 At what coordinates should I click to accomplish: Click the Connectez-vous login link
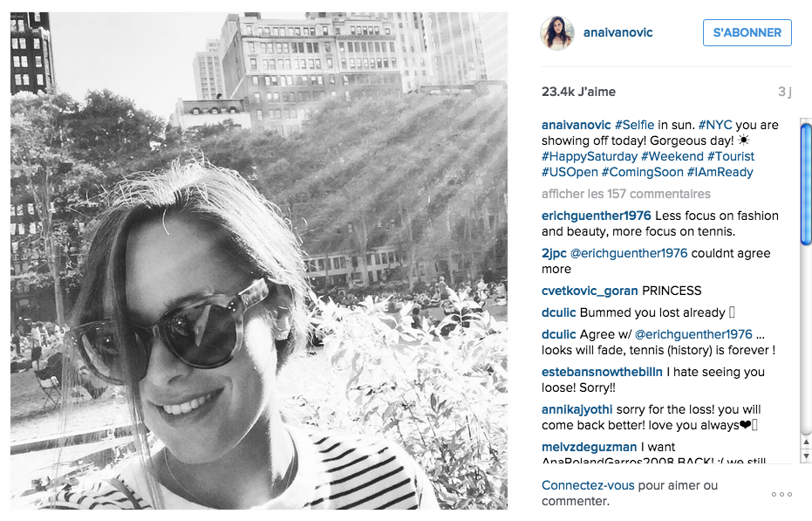(588, 486)
